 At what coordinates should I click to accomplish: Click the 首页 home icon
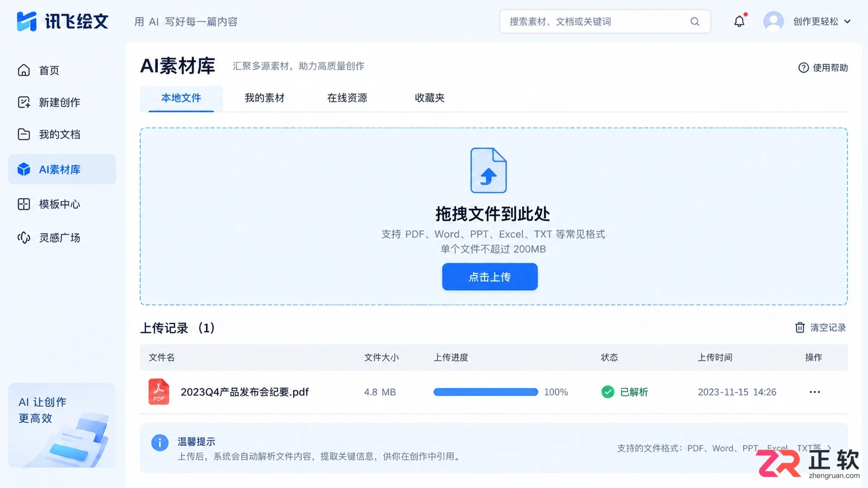[x=24, y=70]
